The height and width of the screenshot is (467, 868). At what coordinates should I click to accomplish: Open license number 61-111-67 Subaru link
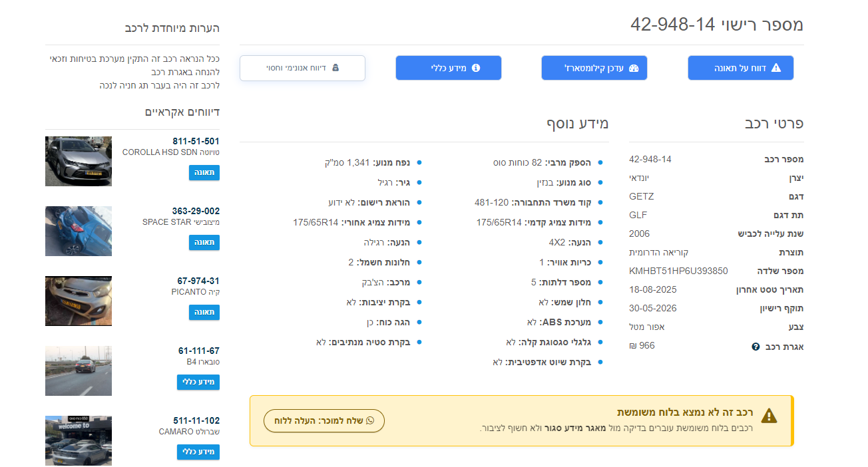(198, 351)
